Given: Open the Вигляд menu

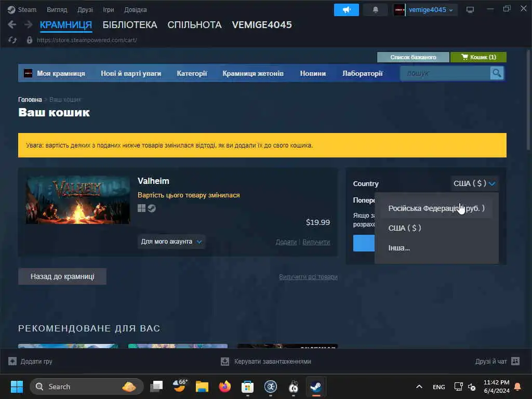Looking at the screenshot, I should pos(57,10).
